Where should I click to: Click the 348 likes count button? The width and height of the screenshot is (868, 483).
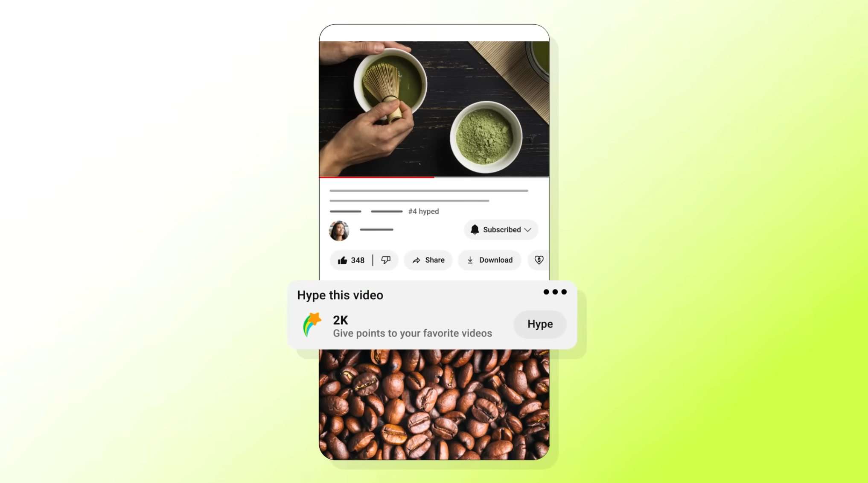[352, 260]
